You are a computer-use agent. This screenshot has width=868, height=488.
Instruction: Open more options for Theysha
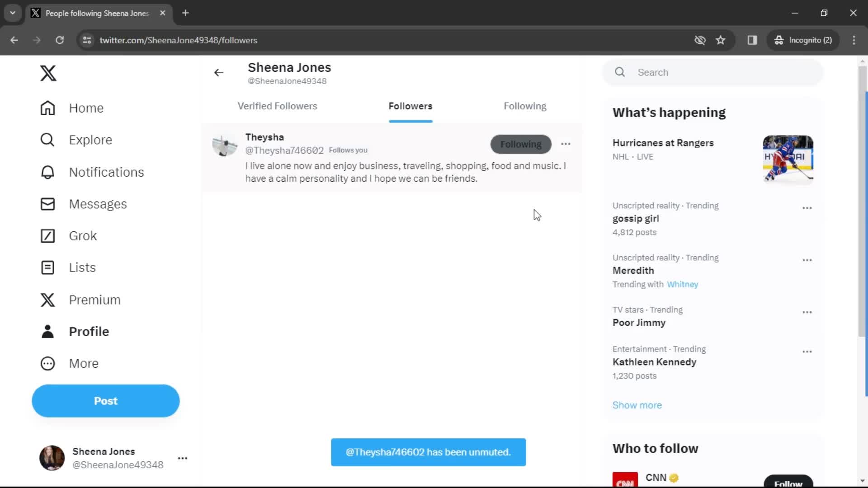566,144
